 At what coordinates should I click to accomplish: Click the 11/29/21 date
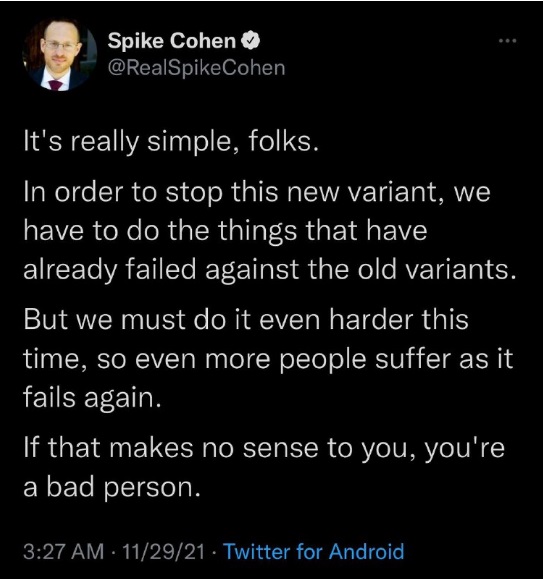pyautogui.click(x=163, y=552)
